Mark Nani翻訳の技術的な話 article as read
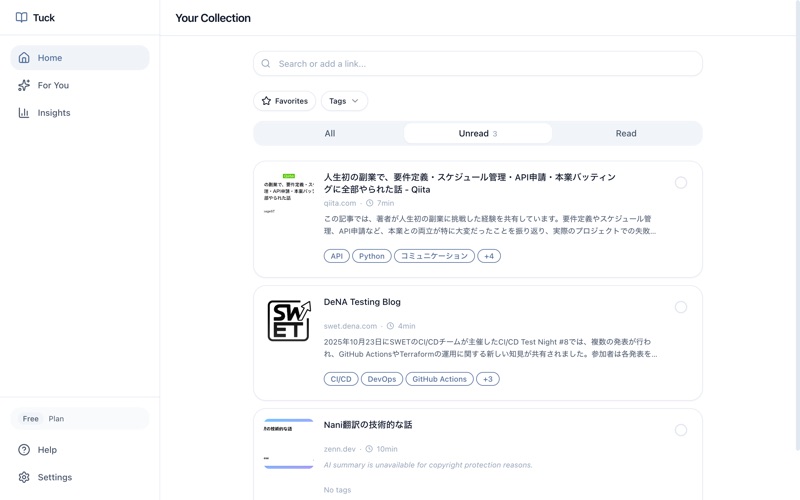Viewport: 800px width, 500px height. pyautogui.click(x=681, y=430)
